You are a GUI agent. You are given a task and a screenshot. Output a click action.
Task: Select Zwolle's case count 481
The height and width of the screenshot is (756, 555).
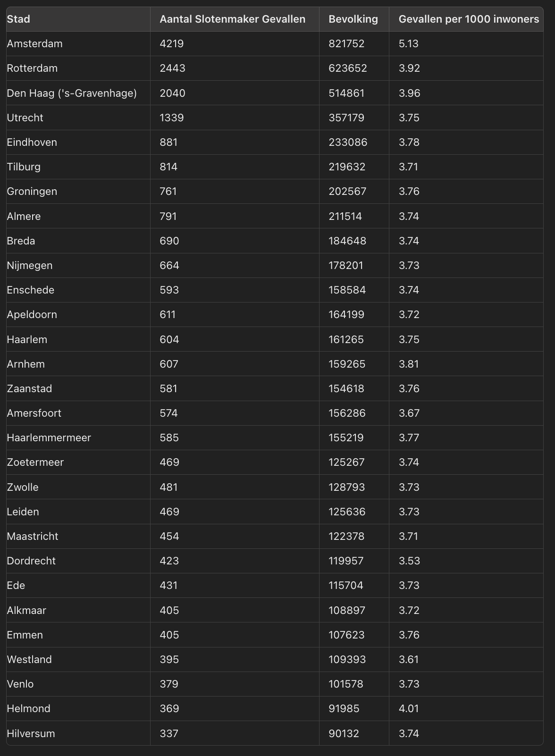(x=168, y=487)
